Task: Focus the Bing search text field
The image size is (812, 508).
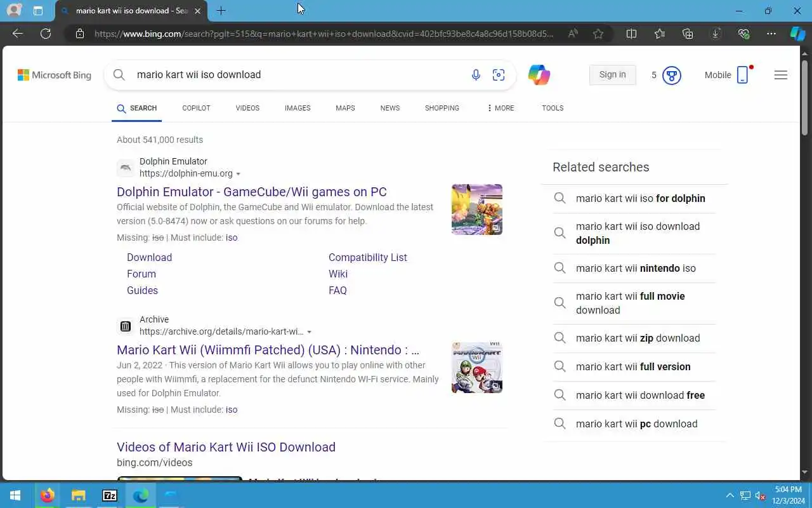Action: (298, 74)
